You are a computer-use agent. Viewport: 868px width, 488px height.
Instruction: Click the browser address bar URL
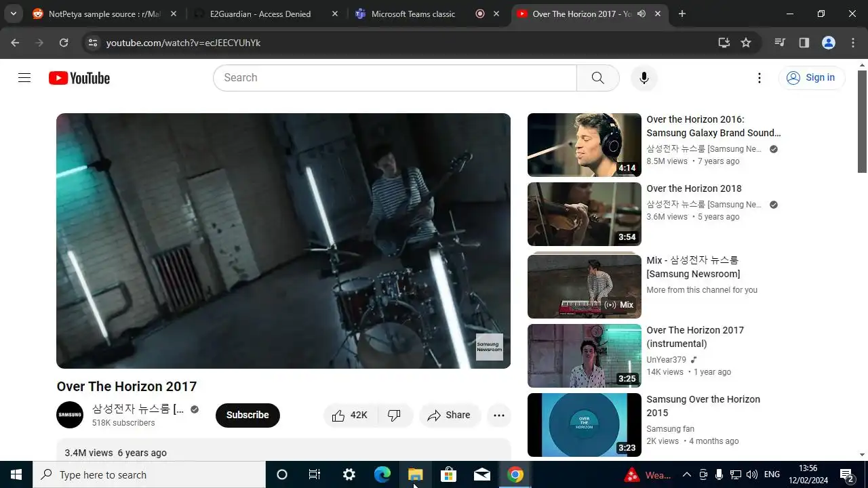click(183, 43)
